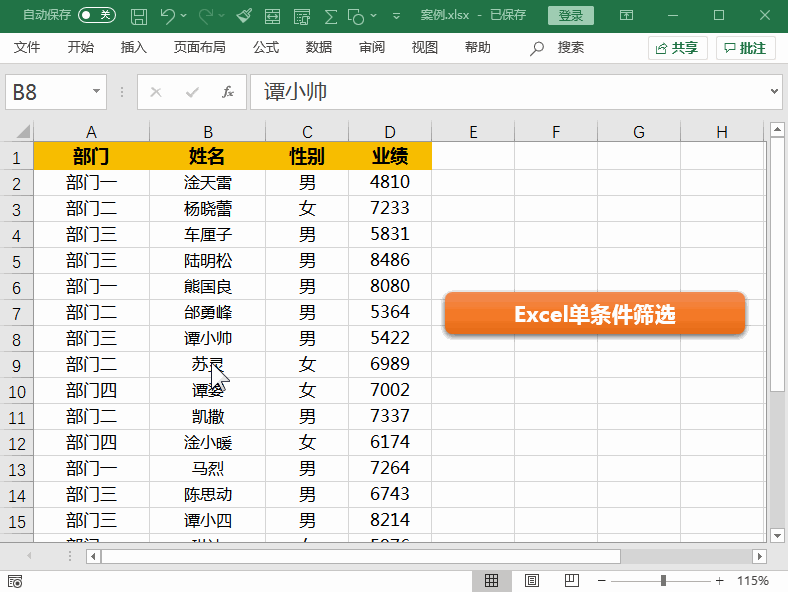788x592 pixels.
Task: Click the format painter brush icon
Action: coord(244,16)
